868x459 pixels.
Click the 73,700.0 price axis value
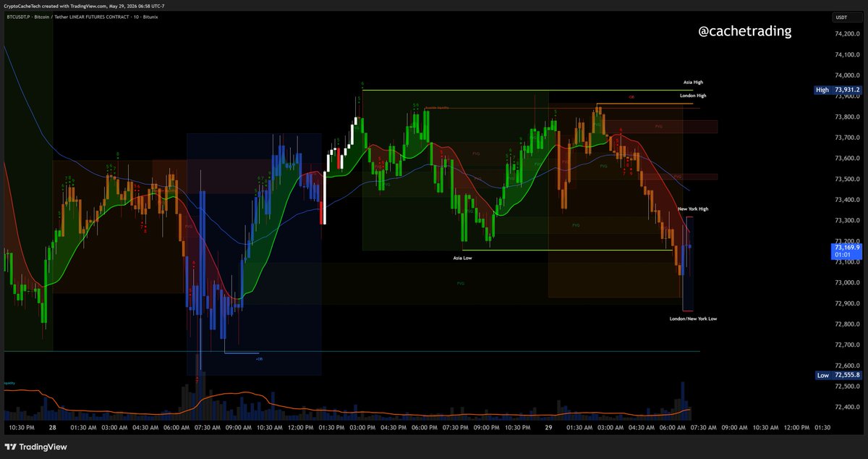coord(848,138)
